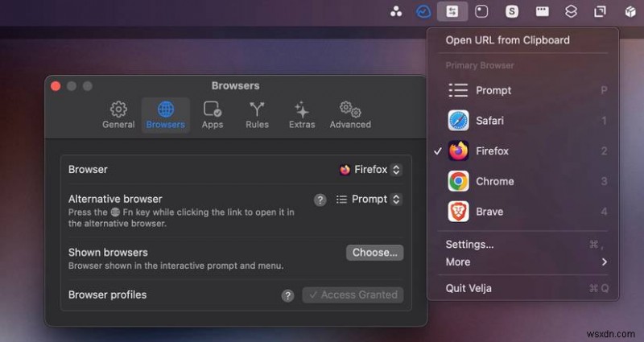The image size is (644, 342).
Task: Open the Extras tab
Action: point(302,115)
